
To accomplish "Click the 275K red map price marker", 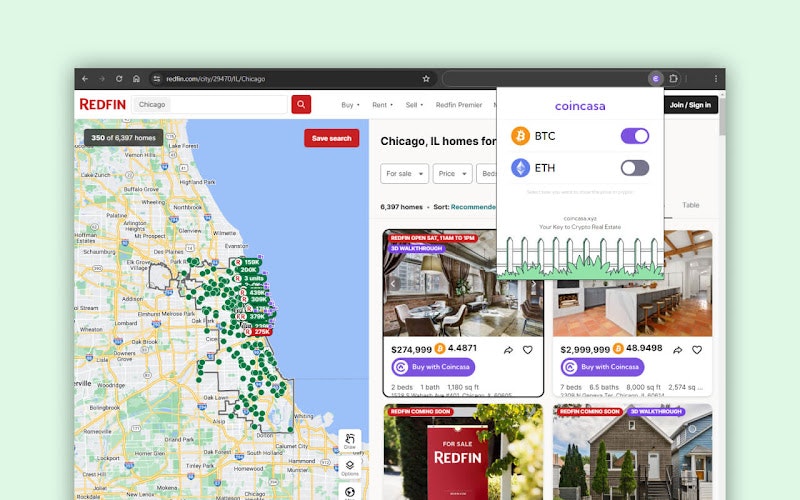I will tap(258, 332).
